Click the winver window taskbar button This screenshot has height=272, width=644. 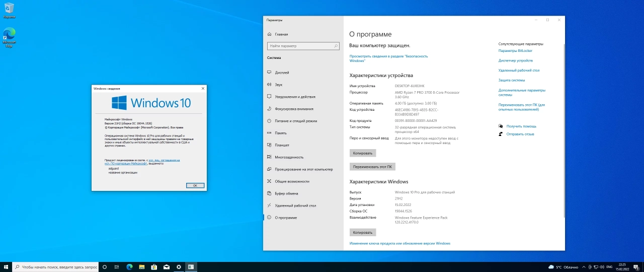click(x=191, y=267)
